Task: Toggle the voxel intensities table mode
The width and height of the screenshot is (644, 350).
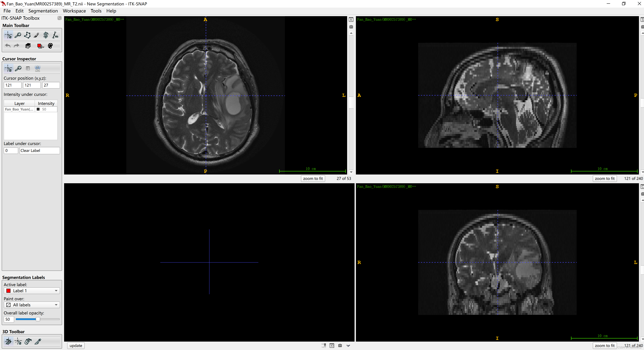Action: coord(28,68)
